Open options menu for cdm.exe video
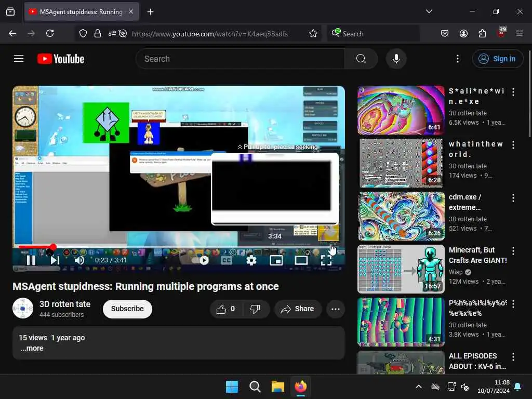The width and height of the screenshot is (532, 399). 513,198
